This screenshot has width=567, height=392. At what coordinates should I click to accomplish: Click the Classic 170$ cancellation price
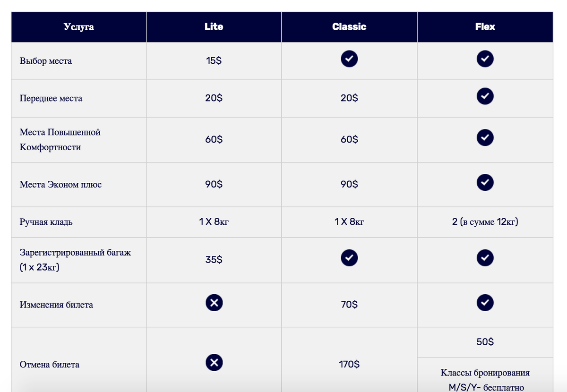(349, 365)
